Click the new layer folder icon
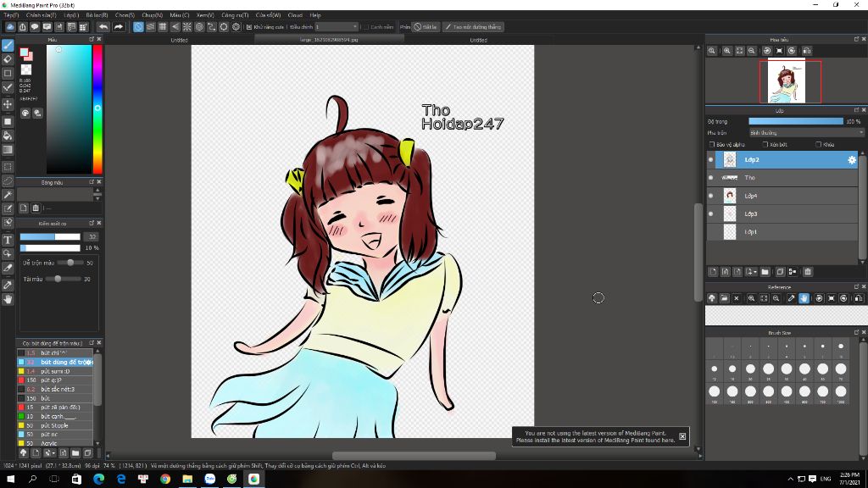Viewport: 868px width, 488px height. [765, 272]
